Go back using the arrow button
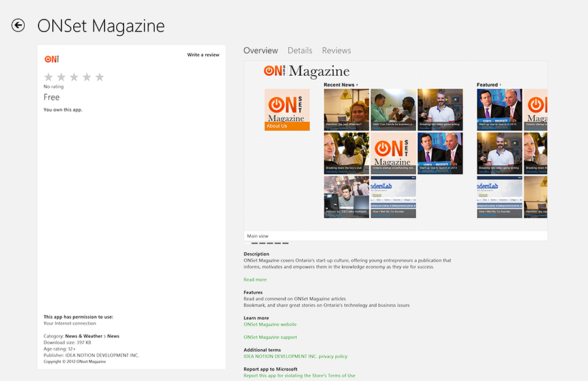588x381 pixels. click(x=18, y=25)
